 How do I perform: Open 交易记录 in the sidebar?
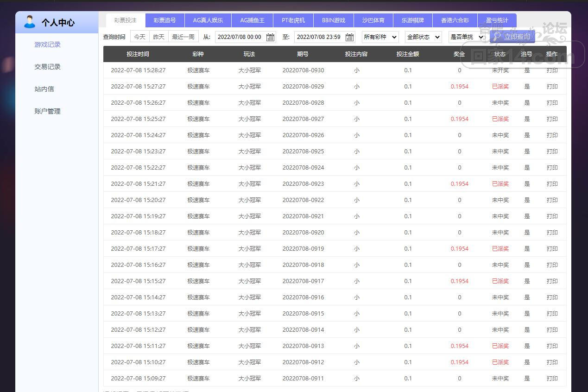(47, 67)
